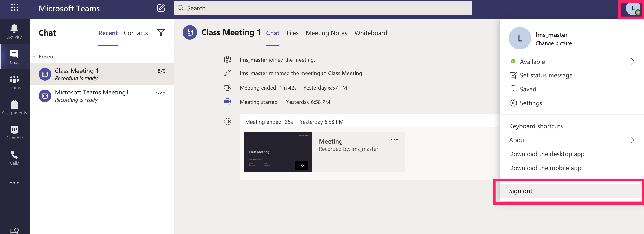Open the Microsoft Teams Meeting1 chat
This screenshot has width=644, height=234.
tap(101, 96)
